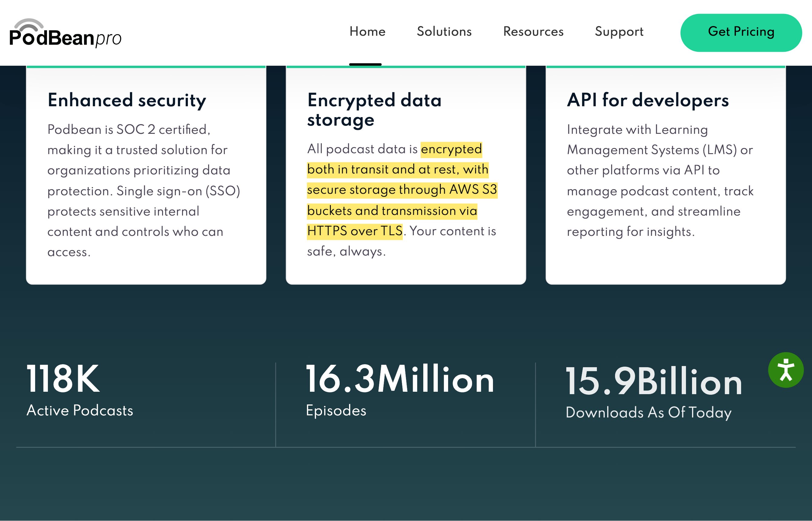Click the Get Pricing button
This screenshot has height=521, width=812.
point(741,32)
